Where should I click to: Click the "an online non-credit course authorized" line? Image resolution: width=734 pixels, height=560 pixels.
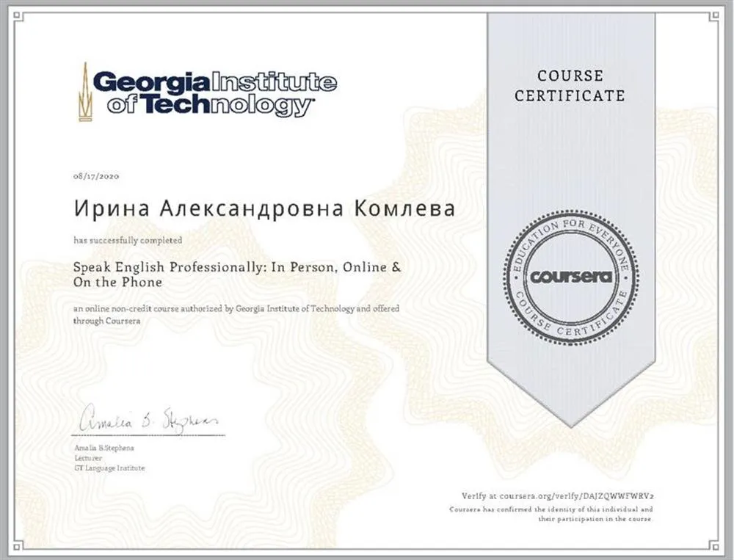[236, 309]
